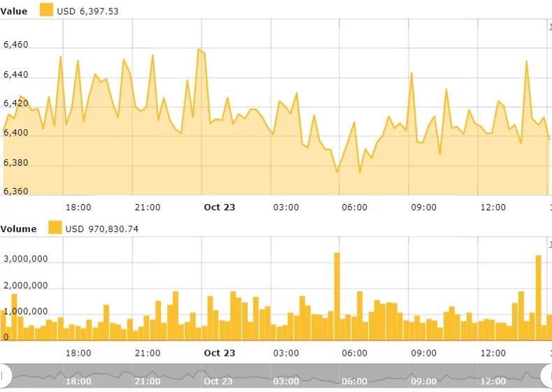
Task: Click the 6,440 y-axis label
Action: (16, 75)
